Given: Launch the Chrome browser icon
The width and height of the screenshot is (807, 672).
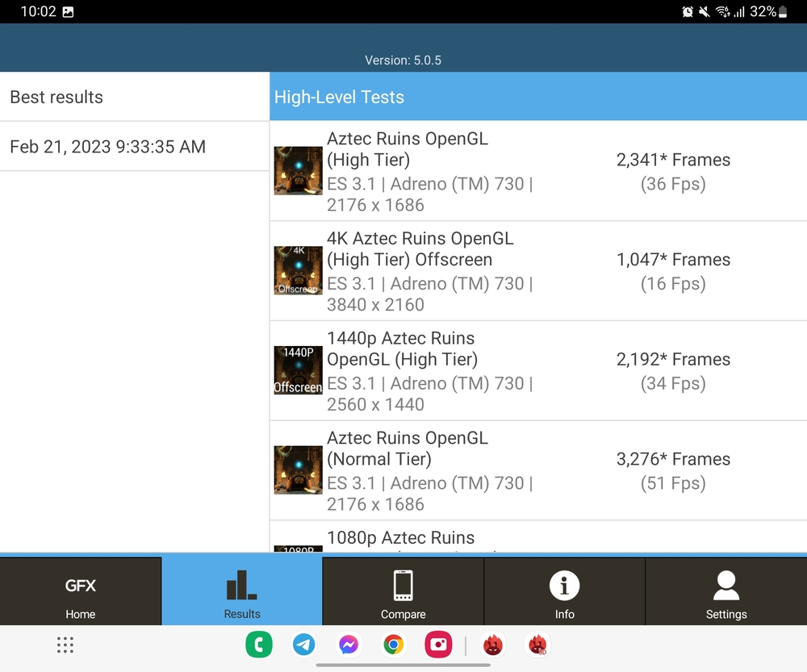Looking at the screenshot, I should click(393, 645).
